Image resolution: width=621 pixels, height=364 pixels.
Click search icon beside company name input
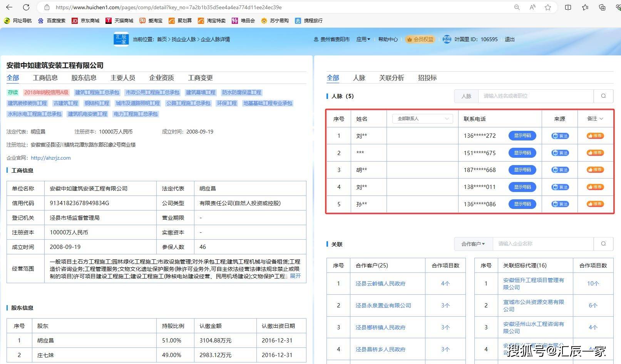[603, 244]
